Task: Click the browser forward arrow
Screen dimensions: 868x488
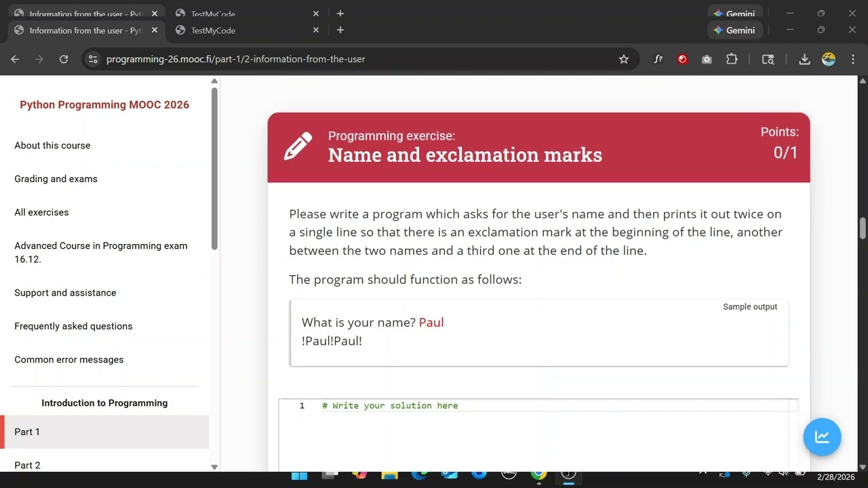Action: (x=39, y=59)
